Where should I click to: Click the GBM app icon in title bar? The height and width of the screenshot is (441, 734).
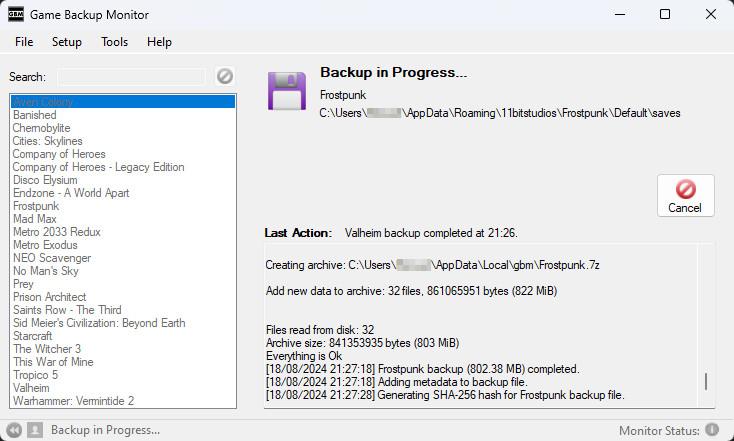(16, 14)
